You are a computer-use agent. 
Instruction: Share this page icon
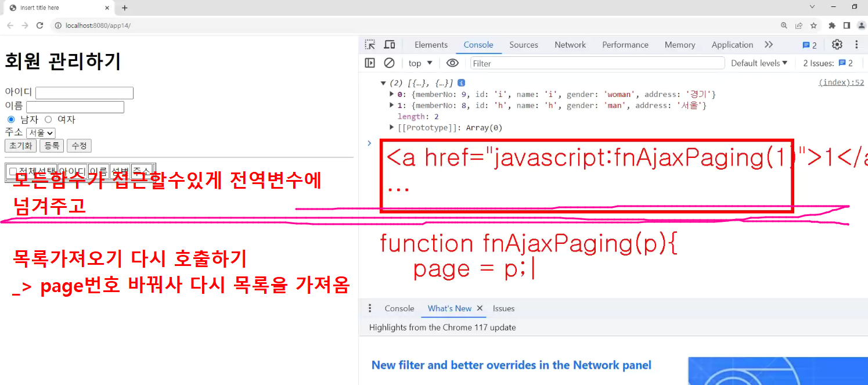799,26
